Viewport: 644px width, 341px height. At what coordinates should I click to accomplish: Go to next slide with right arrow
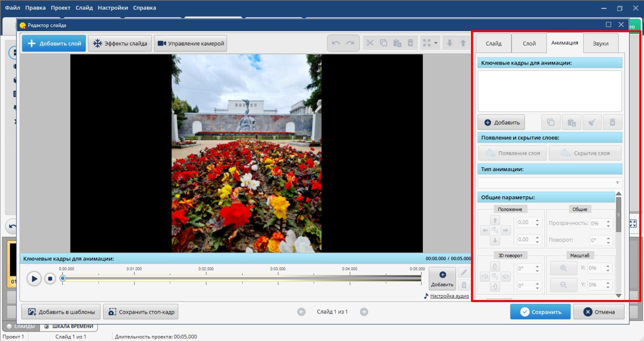(x=364, y=312)
